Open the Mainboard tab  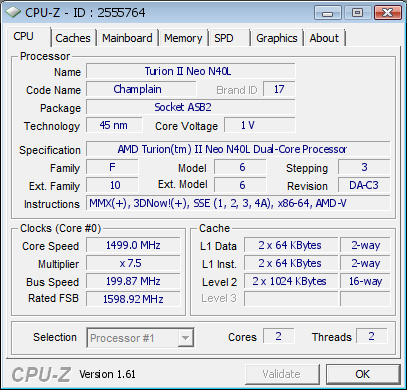(x=127, y=38)
